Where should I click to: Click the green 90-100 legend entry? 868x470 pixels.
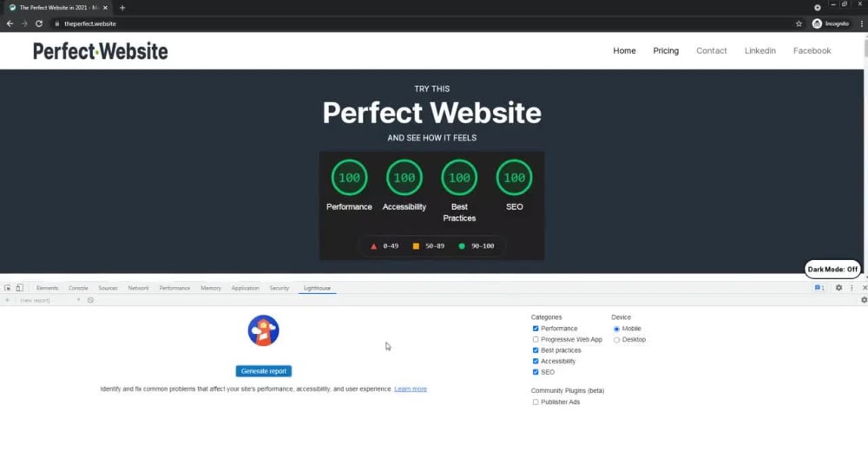[x=476, y=246]
